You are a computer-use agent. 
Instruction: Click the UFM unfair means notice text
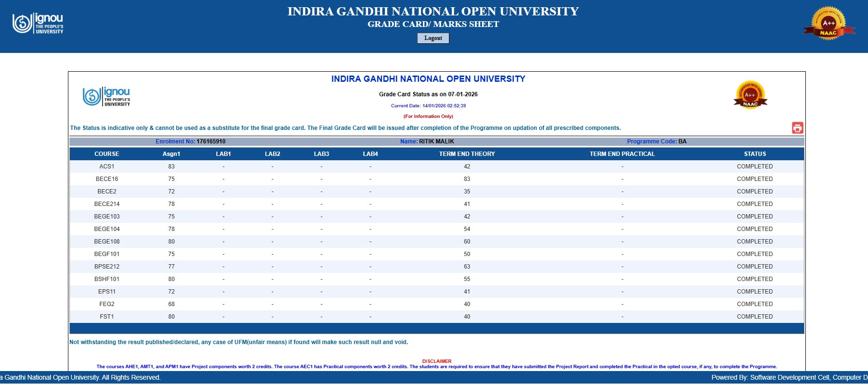point(239,342)
